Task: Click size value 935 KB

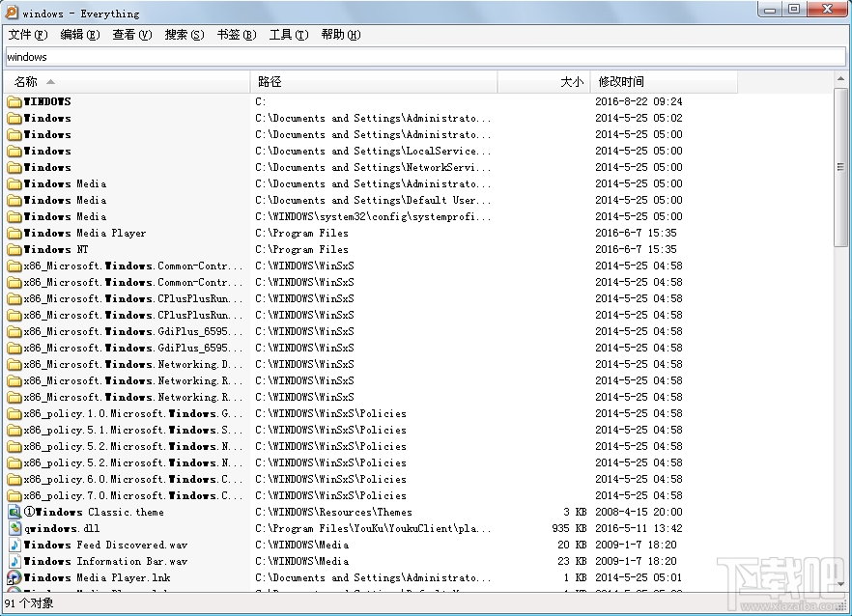Action: click(x=569, y=528)
